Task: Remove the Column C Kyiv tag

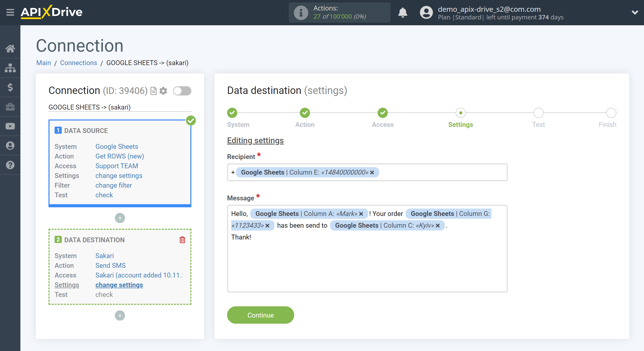Action: click(438, 226)
